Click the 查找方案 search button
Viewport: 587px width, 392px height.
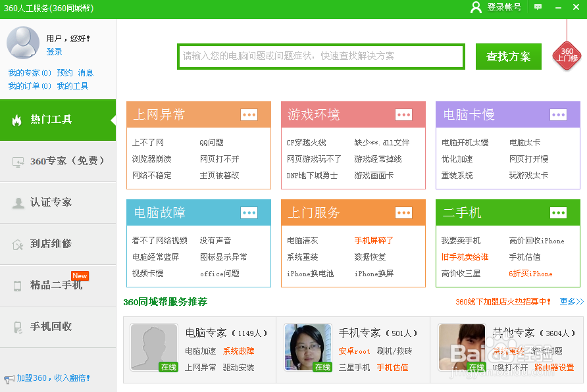507,57
